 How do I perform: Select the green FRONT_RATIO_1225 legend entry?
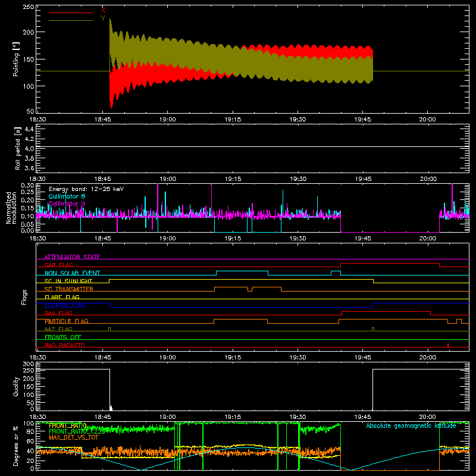coord(77,431)
